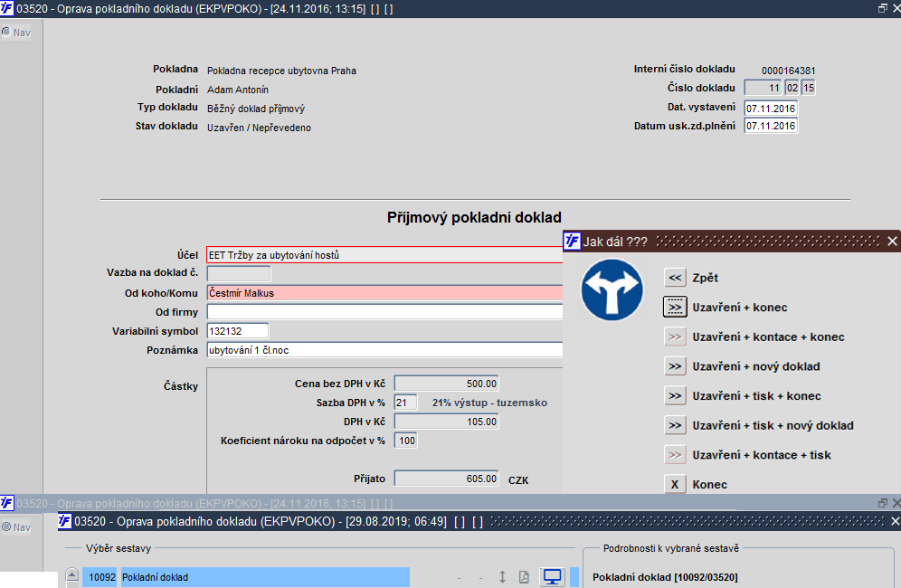Select the Pokladní doklad report row
This screenshot has height=588, width=901.
[x=246, y=577]
